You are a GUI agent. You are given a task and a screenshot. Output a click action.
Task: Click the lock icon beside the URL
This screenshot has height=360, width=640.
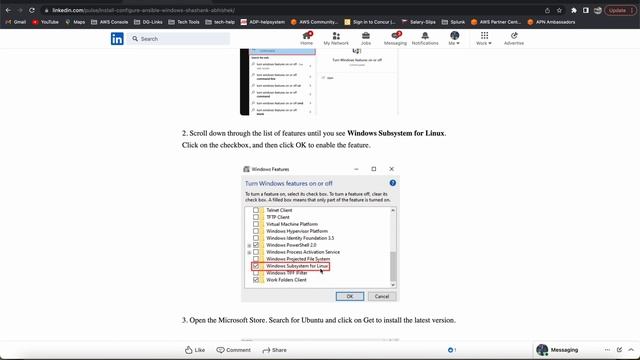point(47,10)
